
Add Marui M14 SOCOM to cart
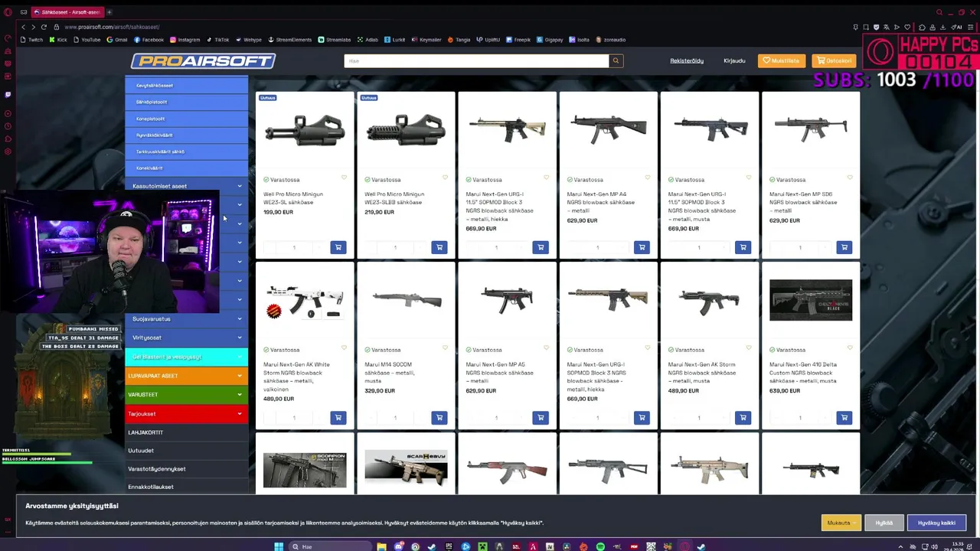(x=439, y=417)
